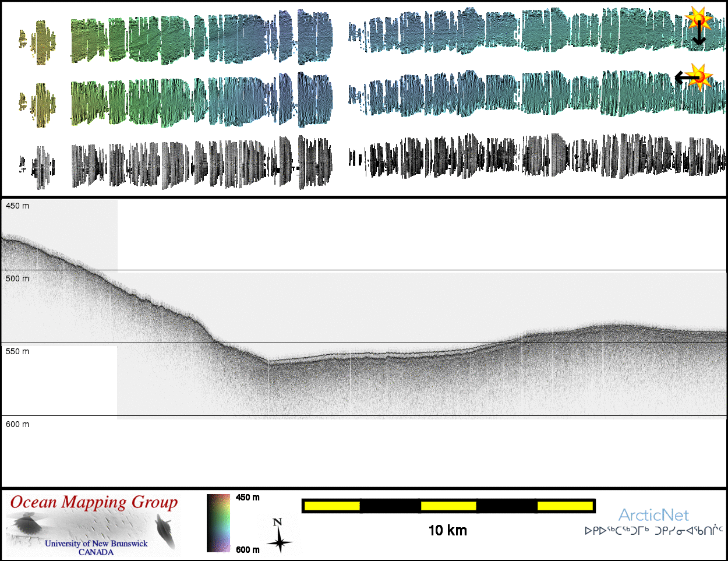This screenshot has width=728, height=561.
Task: Click the 450 m depth axis label
Action: [x=17, y=206]
